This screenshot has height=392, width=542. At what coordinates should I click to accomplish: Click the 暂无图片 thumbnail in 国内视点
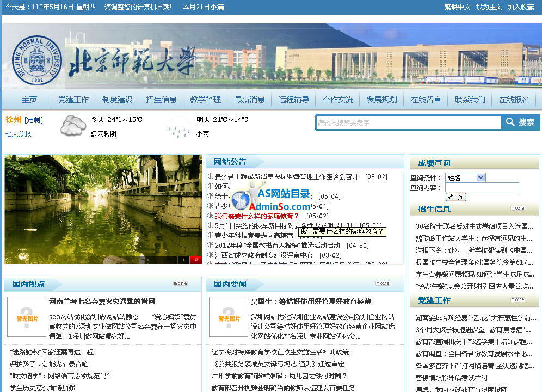point(27,316)
